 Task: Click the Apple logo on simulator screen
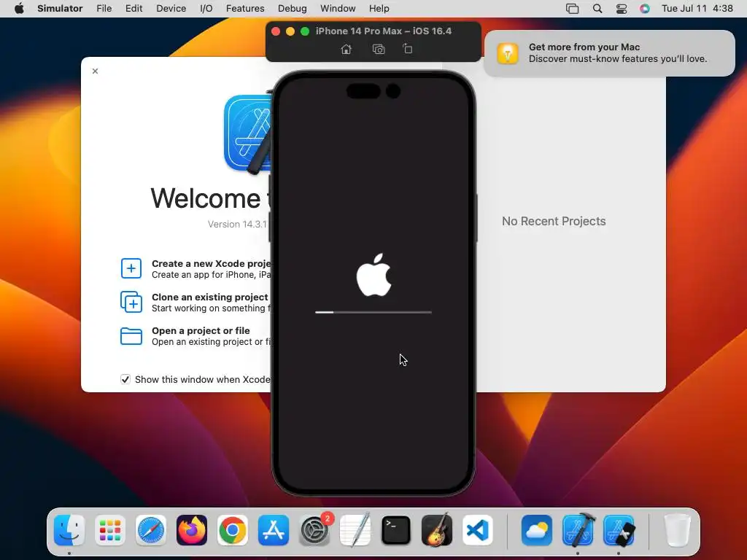[374, 275]
